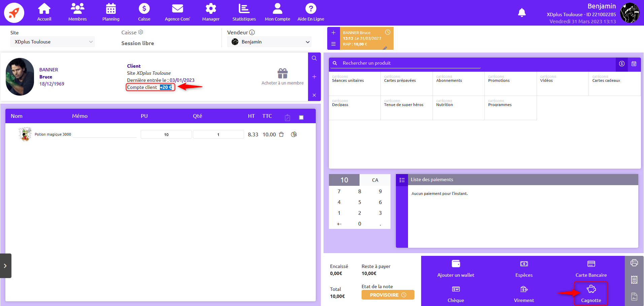Open Tenue de super héros category
Screen dimensions: 644x306
click(407, 108)
